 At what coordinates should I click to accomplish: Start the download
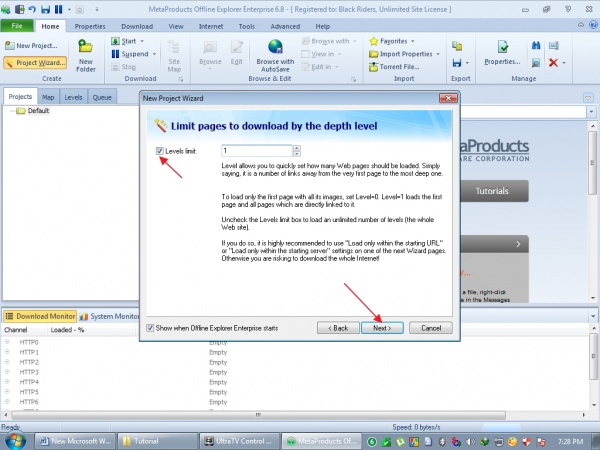(x=124, y=41)
